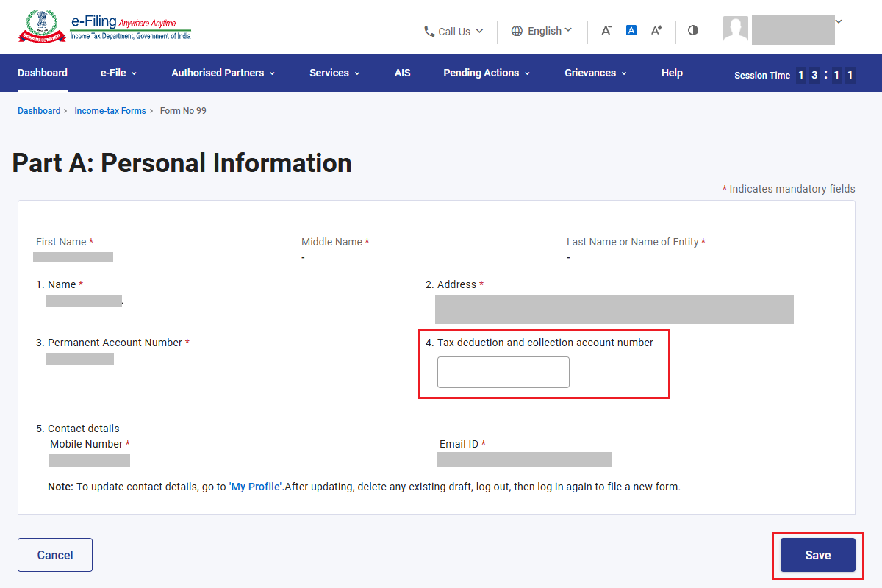Click the user profile avatar

click(736, 29)
